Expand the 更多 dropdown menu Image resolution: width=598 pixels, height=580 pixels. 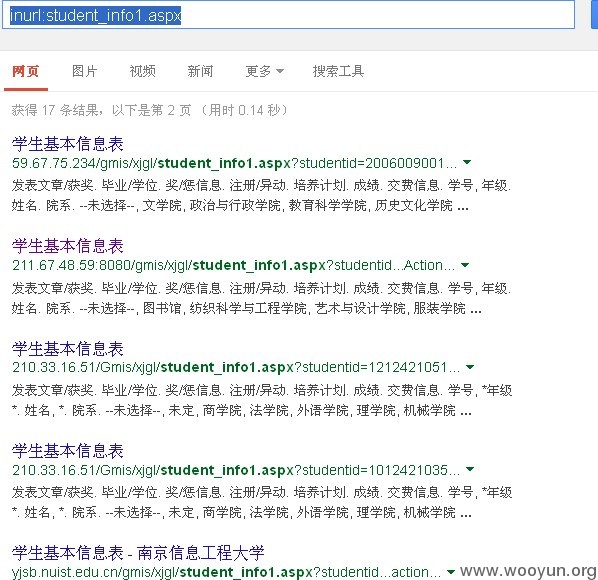click(x=265, y=71)
